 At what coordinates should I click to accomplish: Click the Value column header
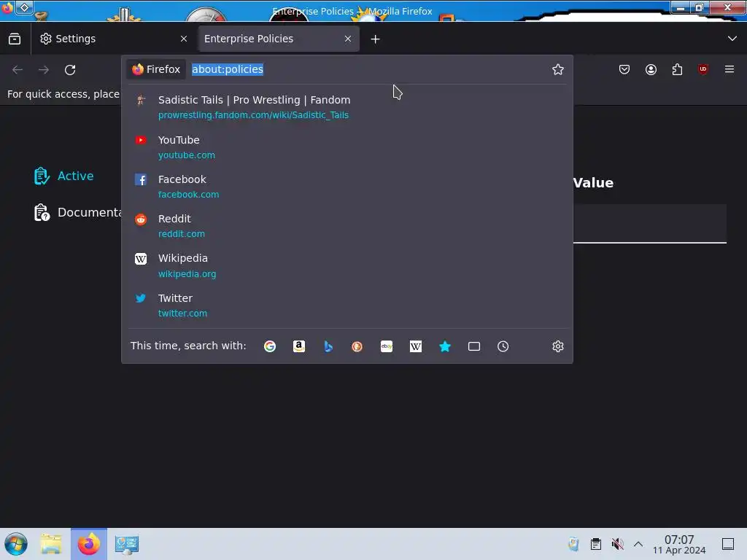(x=593, y=183)
